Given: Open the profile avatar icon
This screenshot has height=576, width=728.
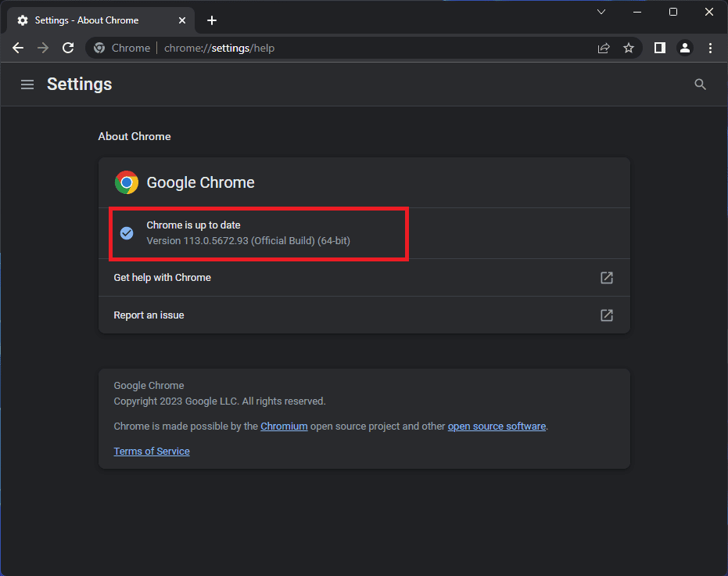Looking at the screenshot, I should click(685, 48).
